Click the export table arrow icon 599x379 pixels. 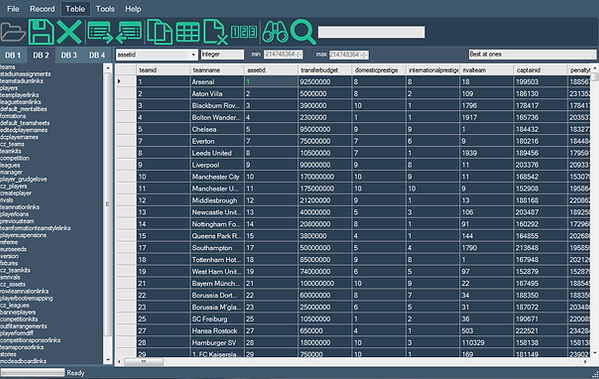[100, 32]
